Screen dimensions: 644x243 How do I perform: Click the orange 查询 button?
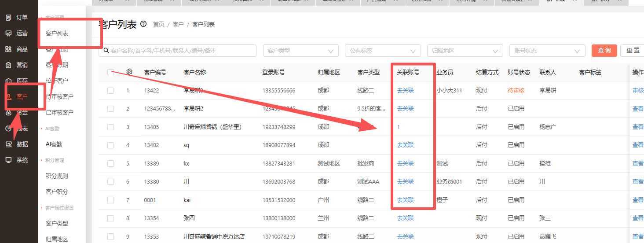(604, 51)
